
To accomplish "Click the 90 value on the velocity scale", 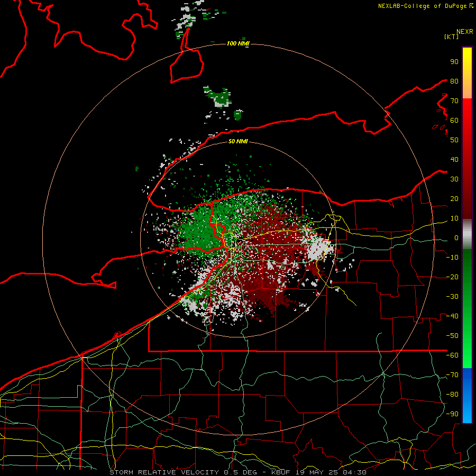I will (454, 62).
